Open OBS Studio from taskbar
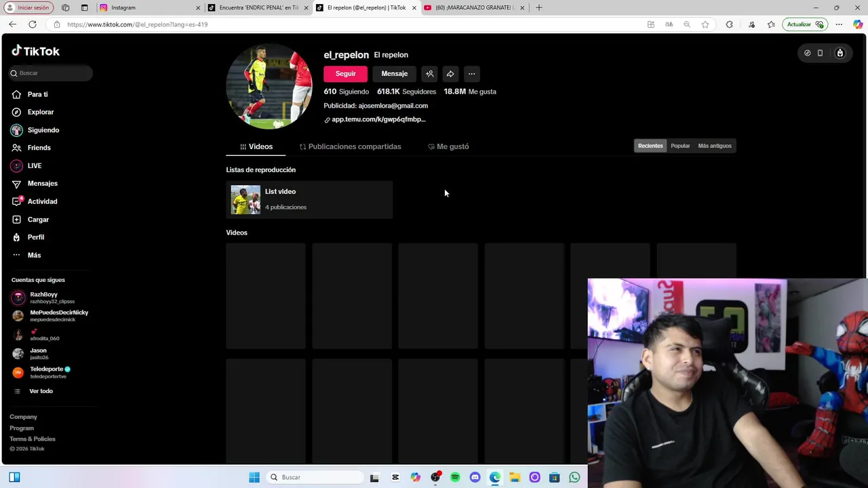Viewport: 868px width, 488px height. coord(435,477)
